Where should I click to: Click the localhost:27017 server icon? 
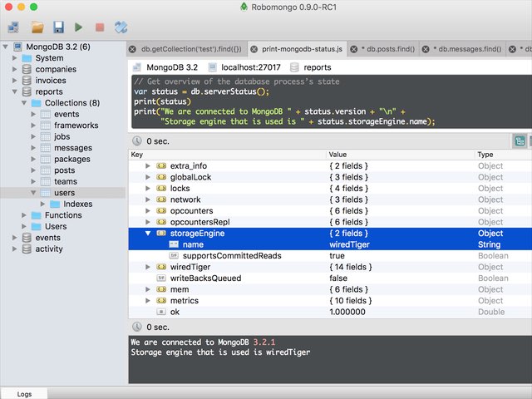tap(213, 67)
